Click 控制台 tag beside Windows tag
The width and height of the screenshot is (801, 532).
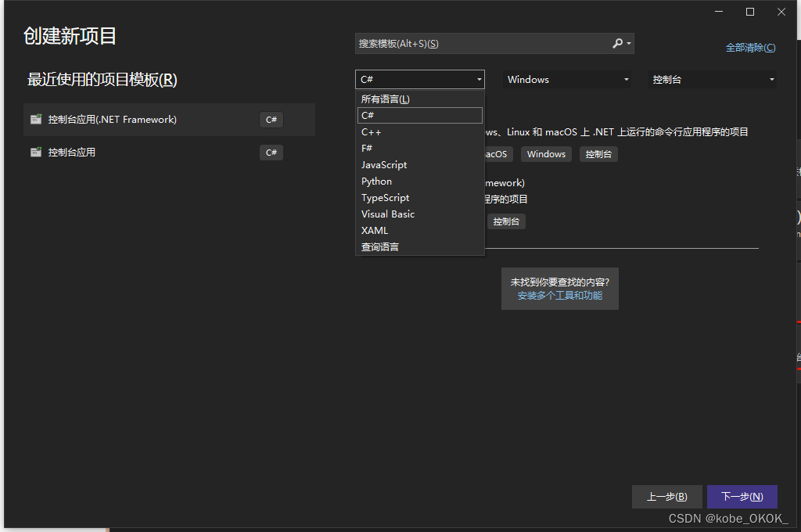598,154
